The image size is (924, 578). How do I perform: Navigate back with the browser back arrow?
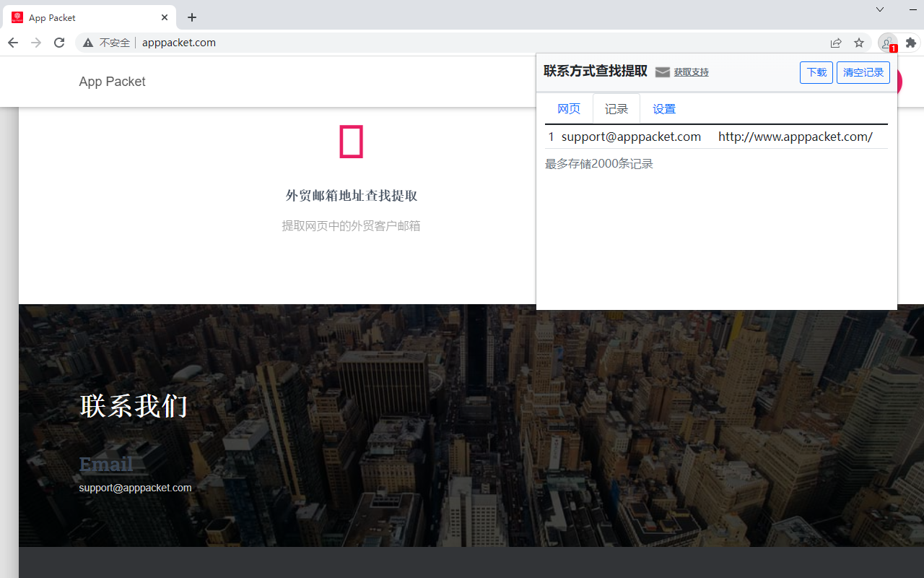click(12, 43)
